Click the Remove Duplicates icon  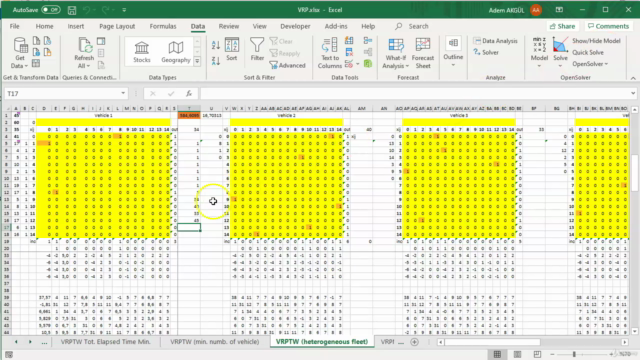349,52
